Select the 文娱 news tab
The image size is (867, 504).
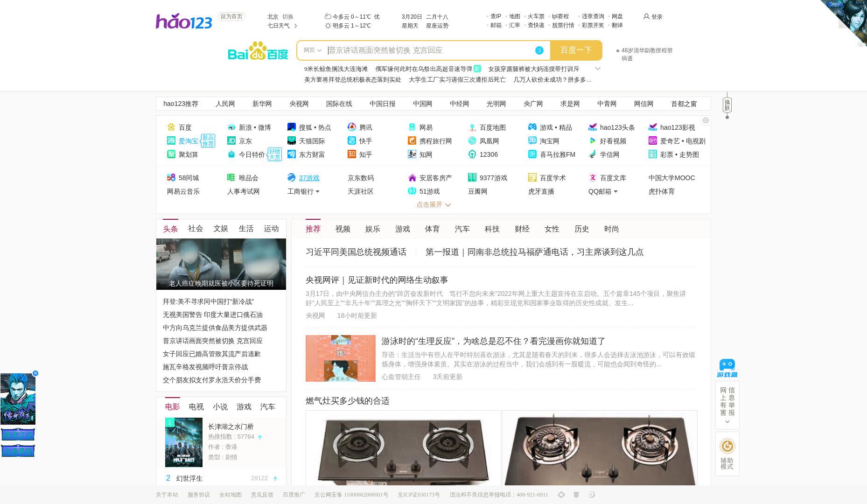coord(221,229)
